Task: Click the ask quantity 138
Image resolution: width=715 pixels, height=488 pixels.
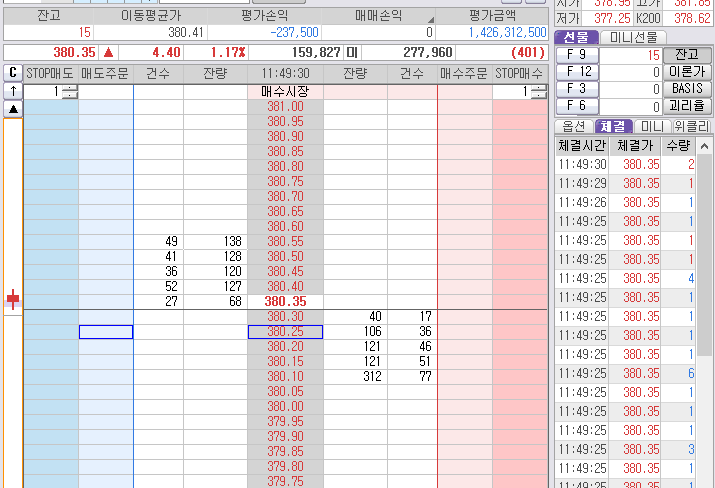Action: click(x=233, y=242)
